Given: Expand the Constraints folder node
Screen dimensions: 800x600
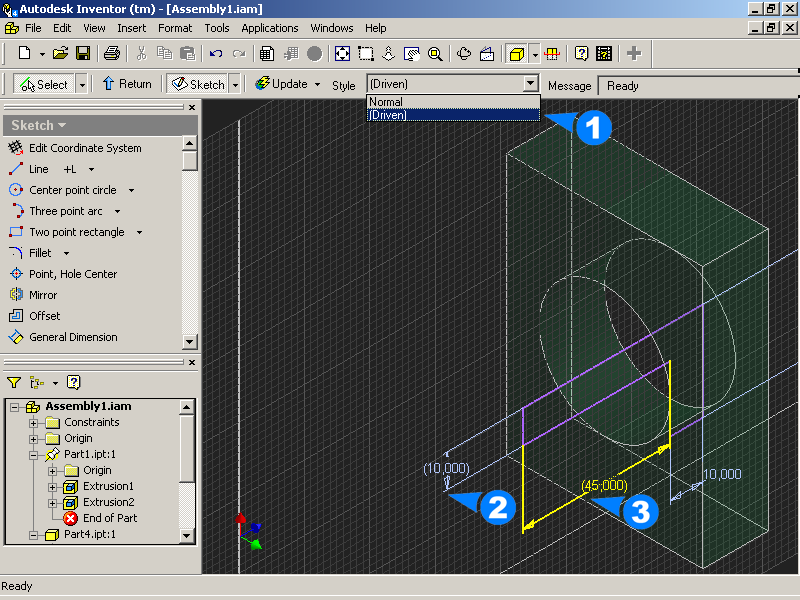Looking at the screenshot, I should coord(33,422).
